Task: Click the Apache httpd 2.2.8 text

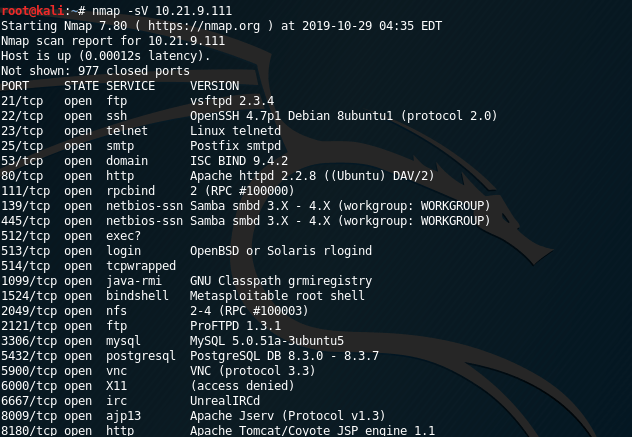Action: click(x=250, y=175)
